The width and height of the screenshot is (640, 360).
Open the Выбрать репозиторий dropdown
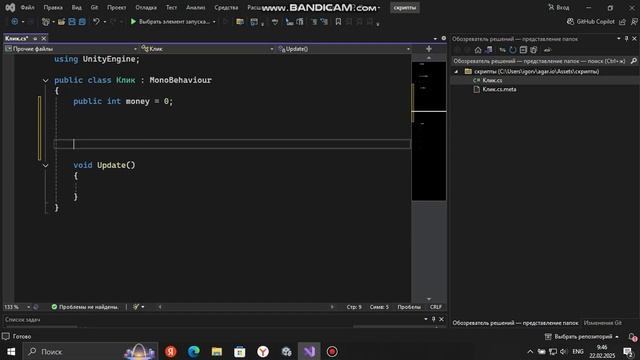(x=582, y=336)
